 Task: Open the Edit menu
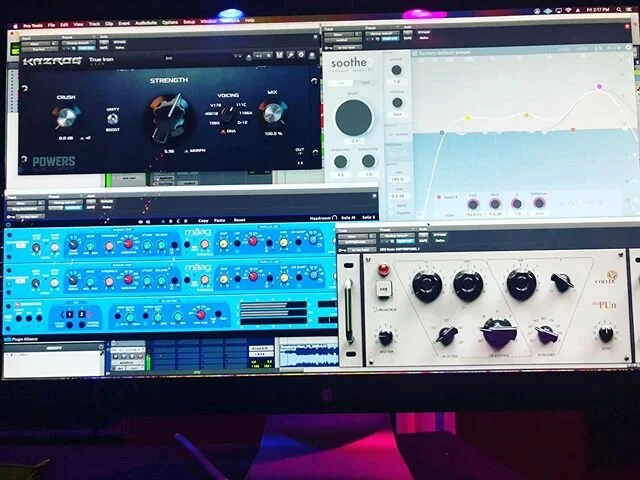[x=64, y=25]
